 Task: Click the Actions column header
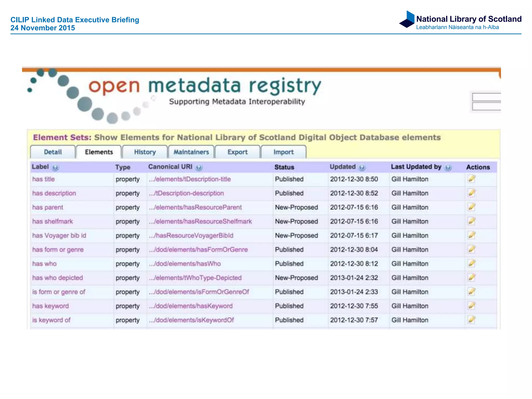[x=478, y=167]
